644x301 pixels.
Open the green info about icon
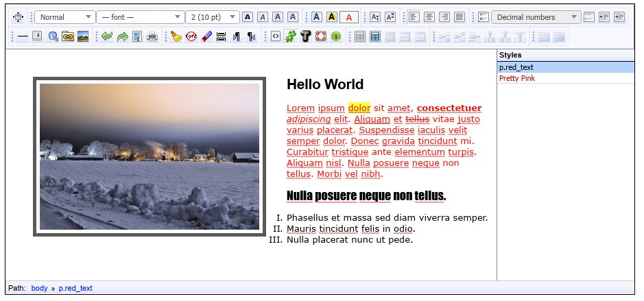pyautogui.click(x=336, y=37)
